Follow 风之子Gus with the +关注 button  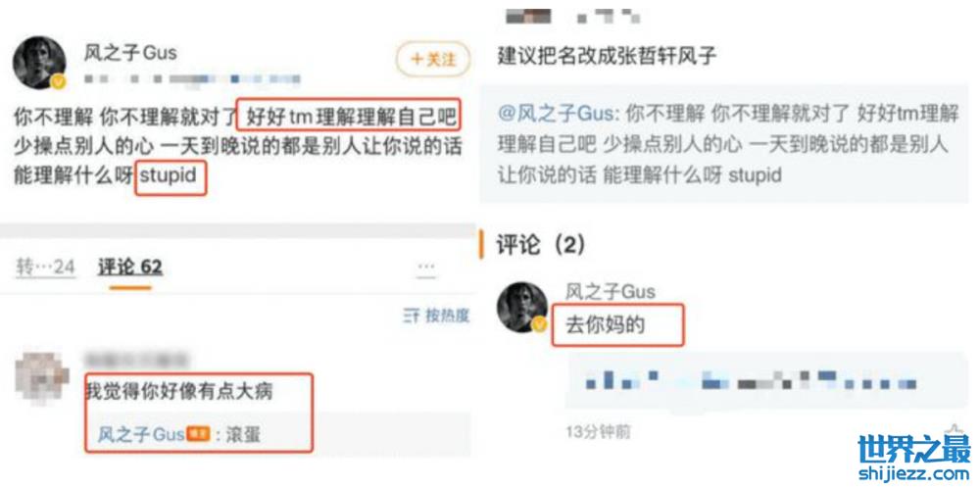pyautogui.click(x=432, y=60)
